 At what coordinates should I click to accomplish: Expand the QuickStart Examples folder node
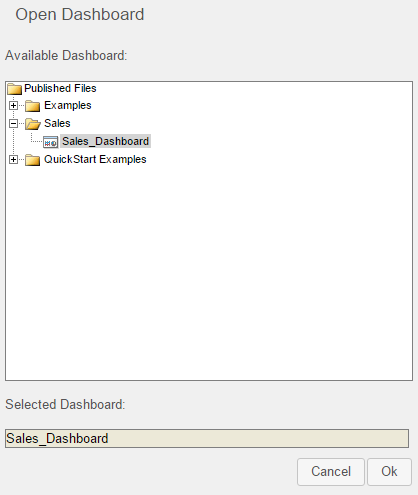[x=13, y=160]
